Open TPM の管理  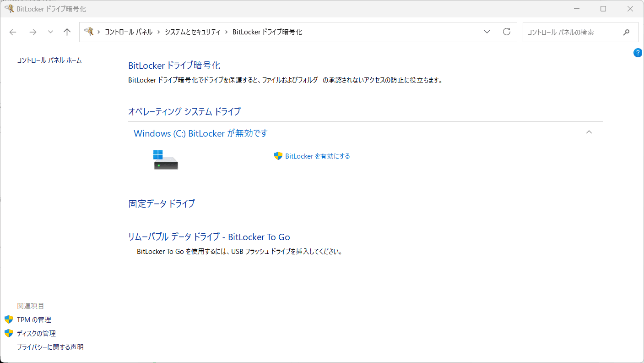[33, 319]
